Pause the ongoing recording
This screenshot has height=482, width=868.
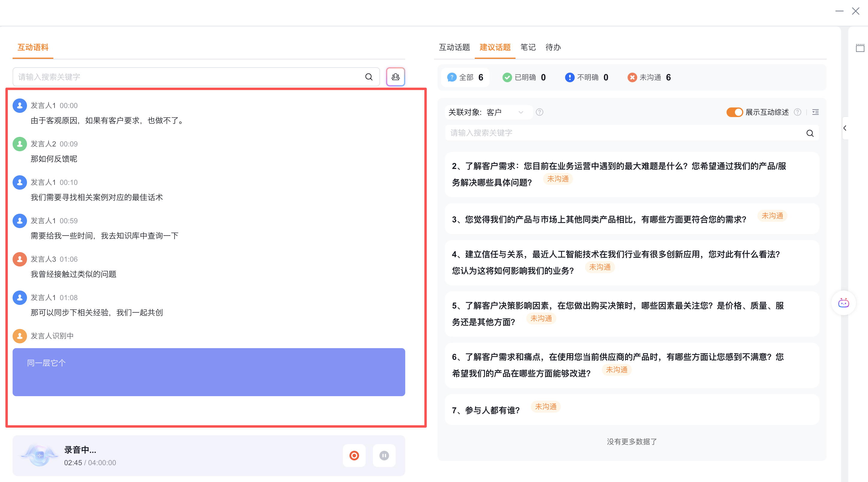(x=384, y=455)
